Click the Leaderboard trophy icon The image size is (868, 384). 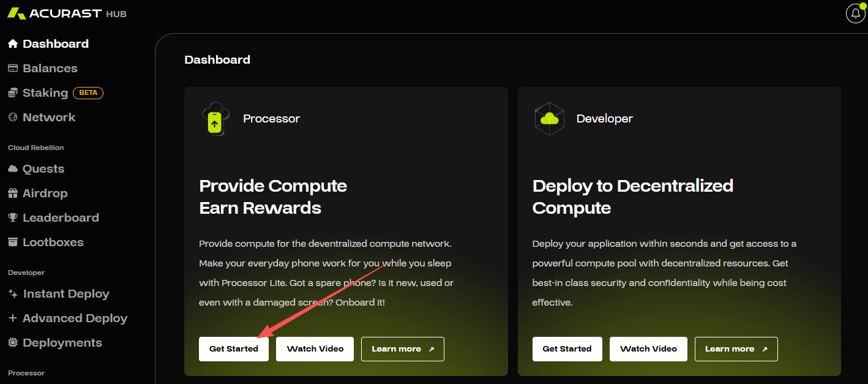13,218
